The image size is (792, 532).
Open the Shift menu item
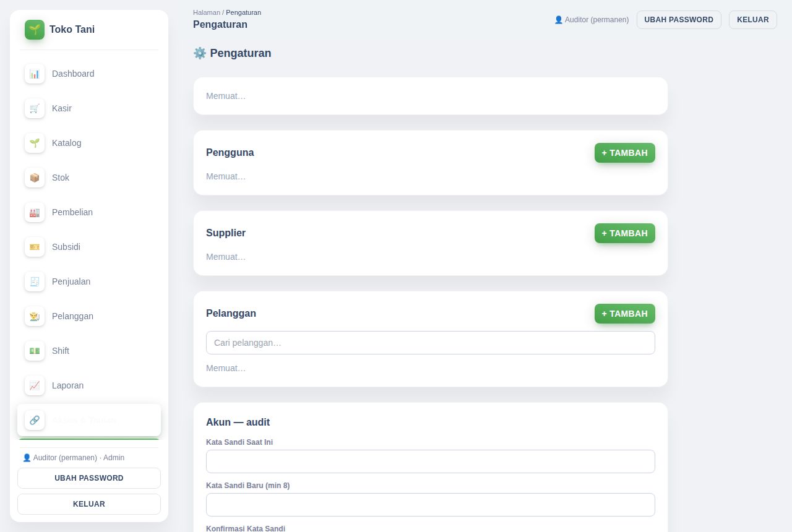click(89, 351)
